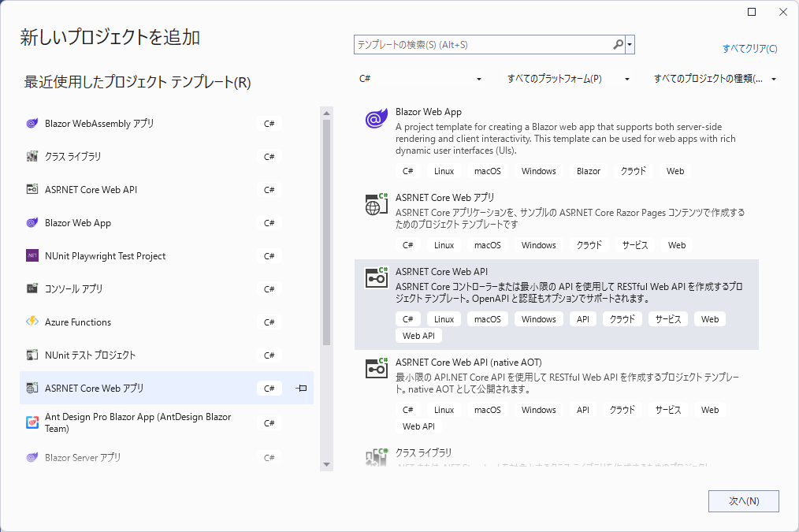Click the テンプレートの検索 input field
799x532 pixels.
point(483,45)
